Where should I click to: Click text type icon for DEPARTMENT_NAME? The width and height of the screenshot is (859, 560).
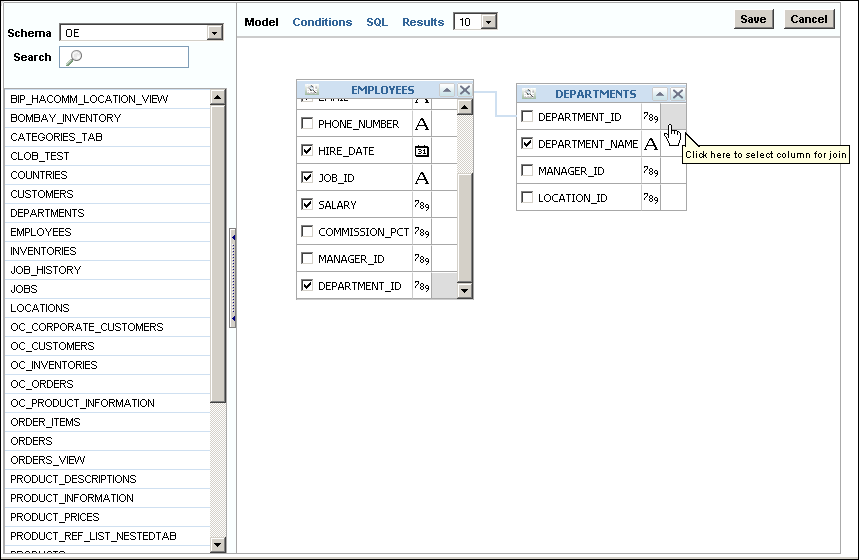(x=651, y=144)
